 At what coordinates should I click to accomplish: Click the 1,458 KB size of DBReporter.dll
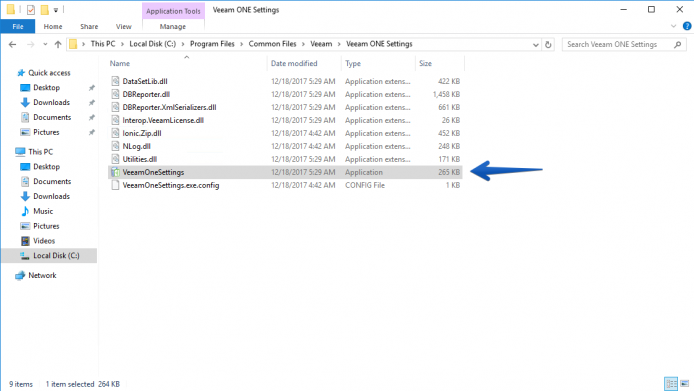446,94
